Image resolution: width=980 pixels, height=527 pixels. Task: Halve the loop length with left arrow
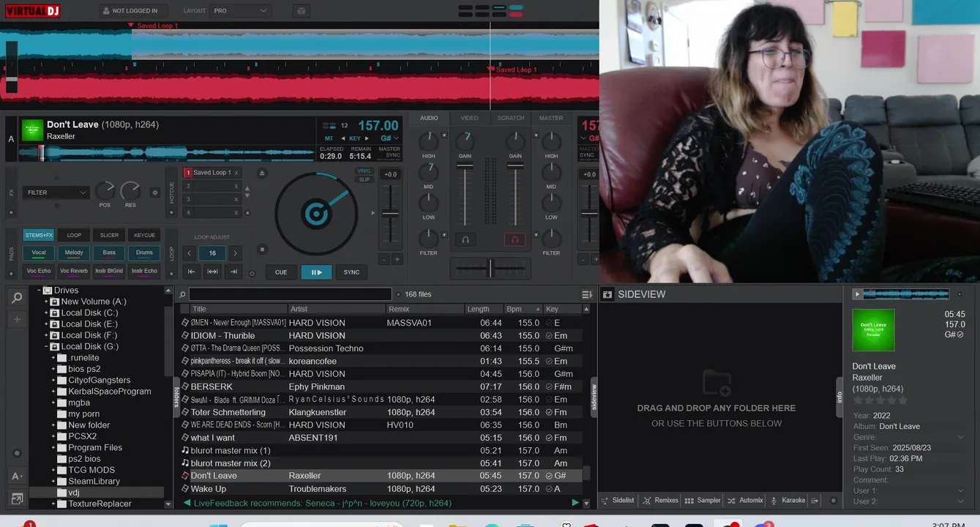click(x=190, y=253)
